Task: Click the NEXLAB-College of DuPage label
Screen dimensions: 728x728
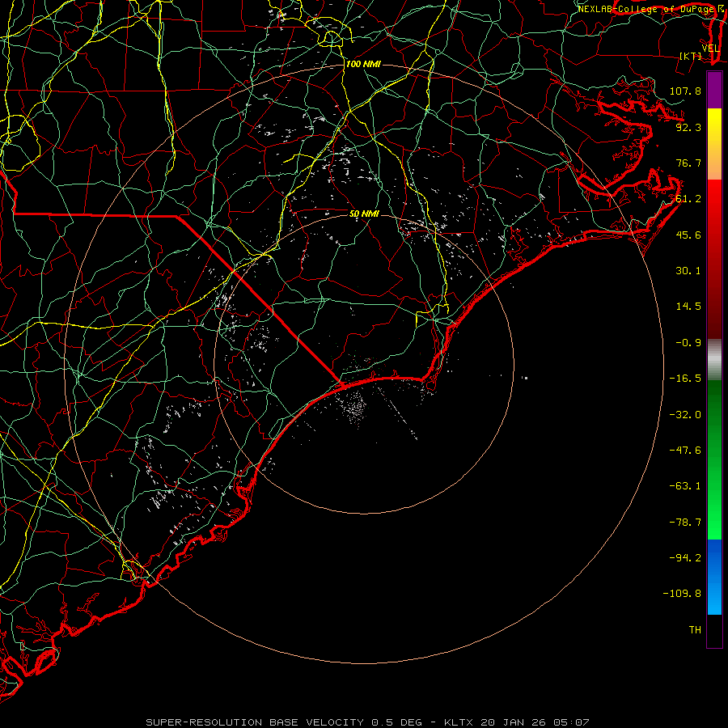Action: [646, 9]
